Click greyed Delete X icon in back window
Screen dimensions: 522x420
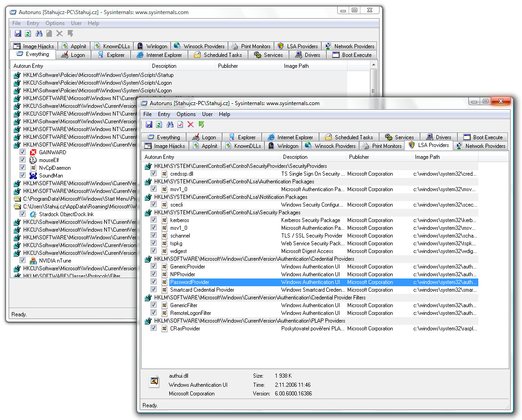click(59, 33)
